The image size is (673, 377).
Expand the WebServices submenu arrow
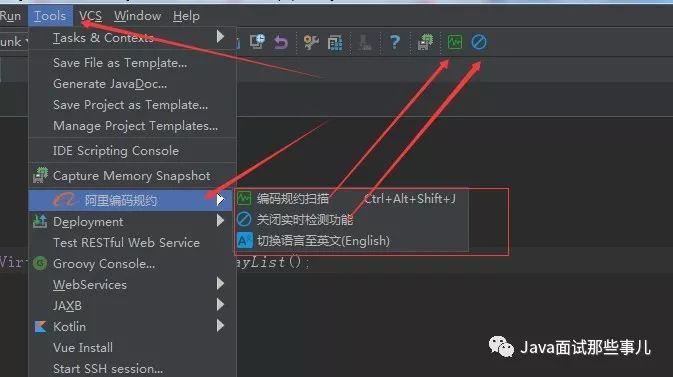(x=220, y=283)
